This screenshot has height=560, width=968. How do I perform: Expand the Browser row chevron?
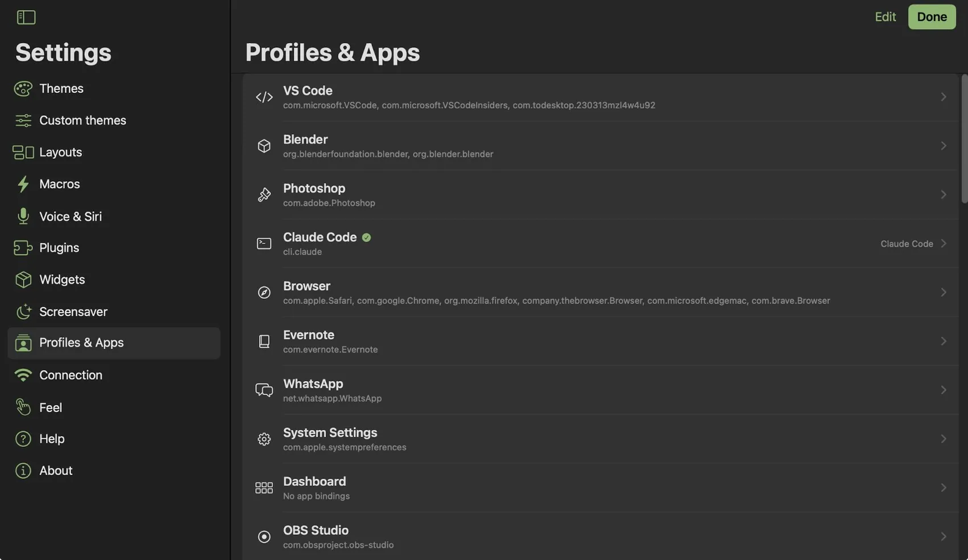click(943, 293)
